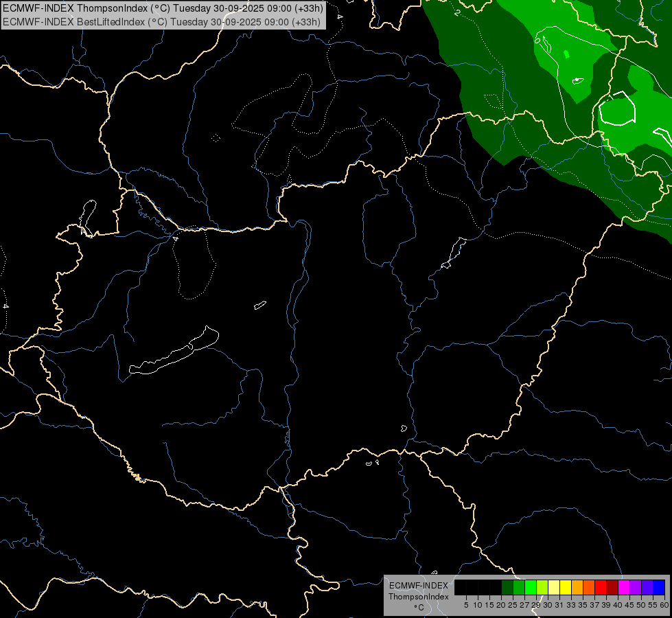This screenshot has width=672, height=618.
Task: Pick the light orange 33–35 legend swatch
Action: point(577,587)
